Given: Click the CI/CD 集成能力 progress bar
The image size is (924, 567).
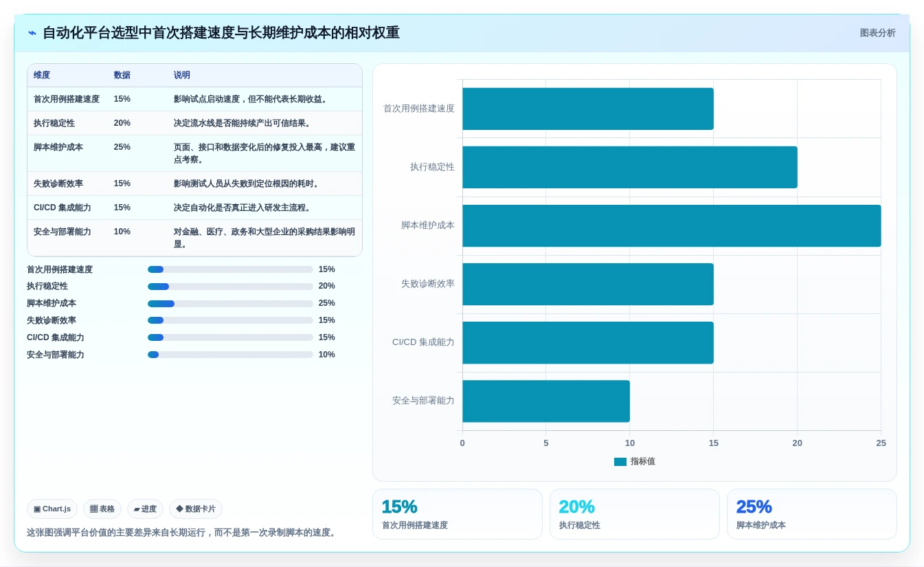Looking at the screenshot, I should (230, 337).
